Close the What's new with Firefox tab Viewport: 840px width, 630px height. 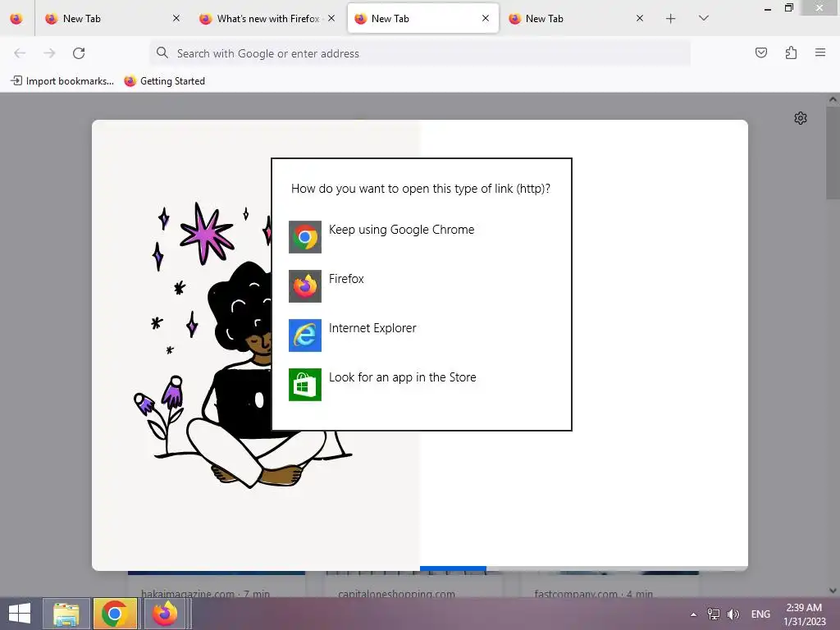[331, 18]
